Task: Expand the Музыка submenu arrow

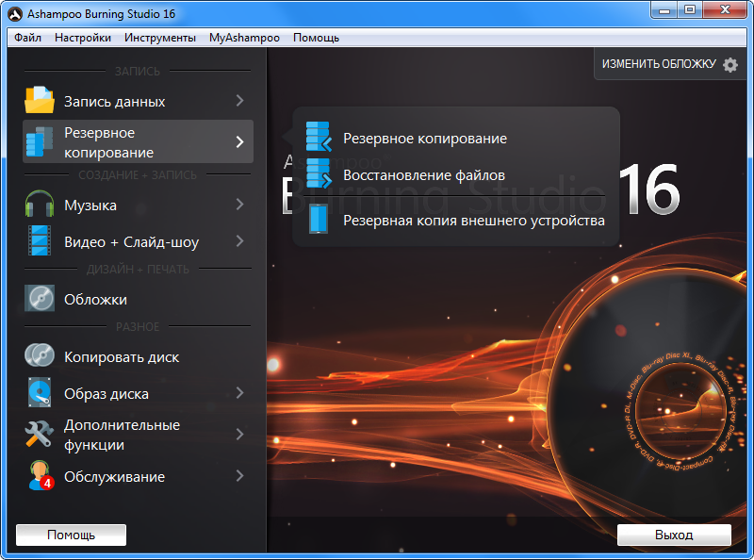Action: tap(240, 205)
